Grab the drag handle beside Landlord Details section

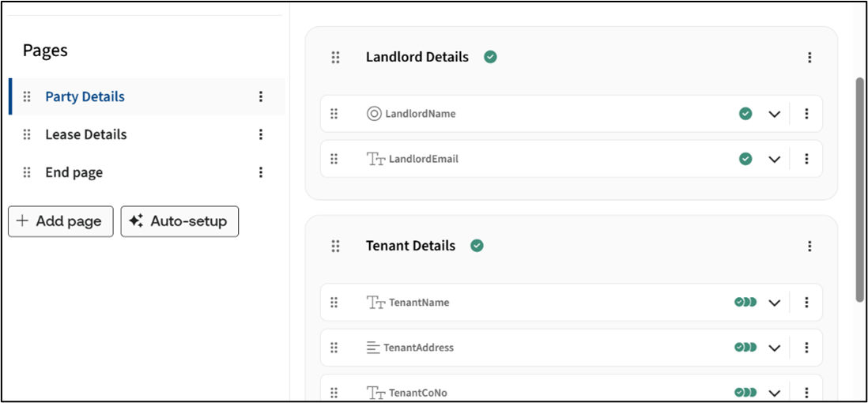335,57
